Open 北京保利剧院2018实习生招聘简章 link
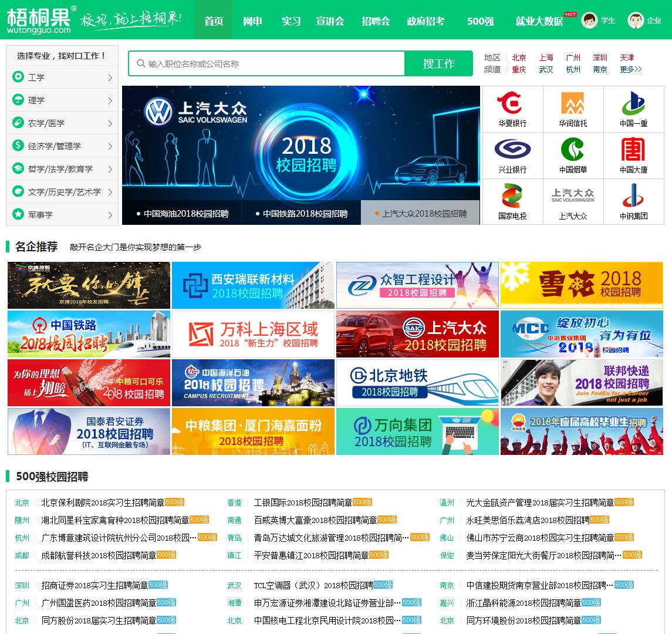The width and height of the screenshot is (672, 634). [103, 503]
